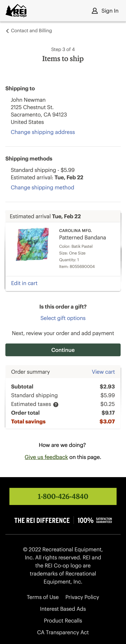This screenshot has height=644, width=126.
Task: Click the Sign In account icon
Action: click(95, 11)
